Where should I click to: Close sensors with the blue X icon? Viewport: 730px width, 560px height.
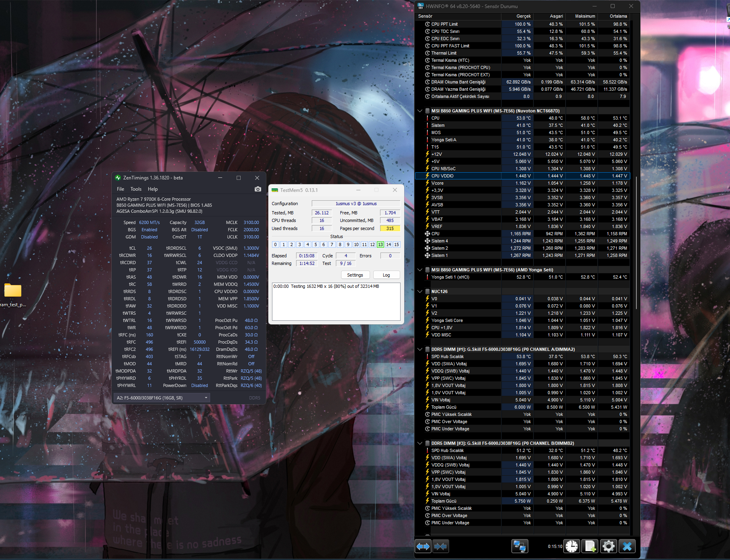click(627, 546)
